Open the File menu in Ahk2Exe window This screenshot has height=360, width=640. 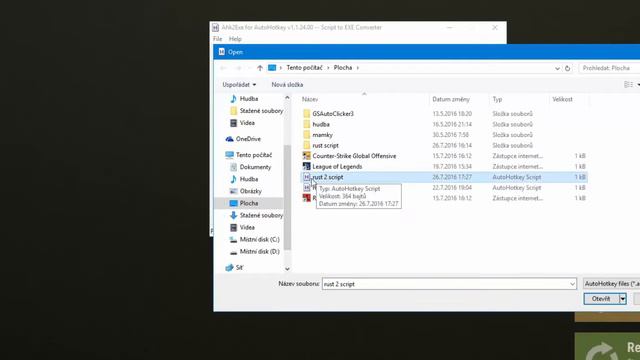218,39
